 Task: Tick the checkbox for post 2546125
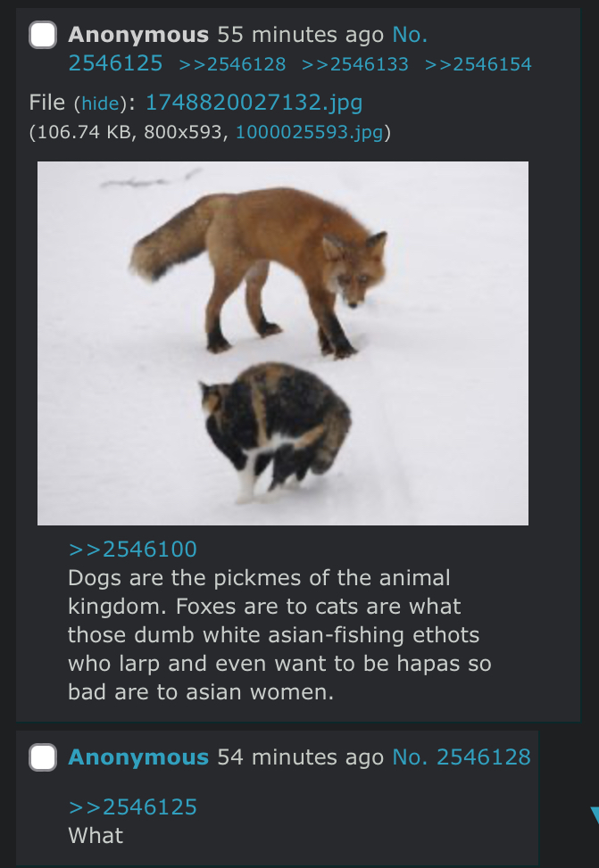tap(43, 35)
